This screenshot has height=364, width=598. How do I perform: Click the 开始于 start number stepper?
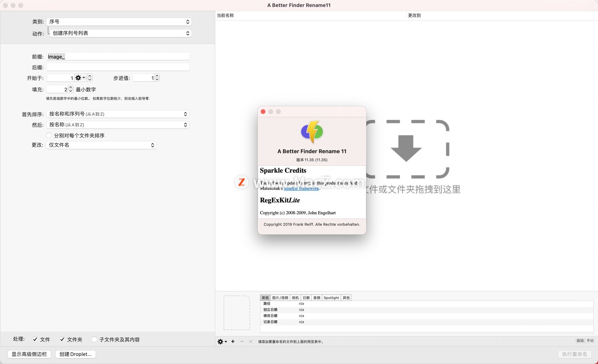(x=89, y=78)
